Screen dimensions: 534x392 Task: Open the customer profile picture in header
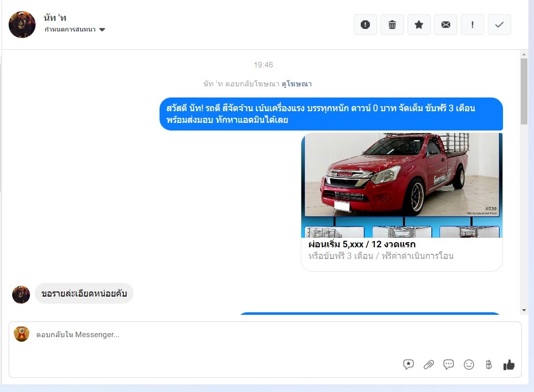click(22, 24)
